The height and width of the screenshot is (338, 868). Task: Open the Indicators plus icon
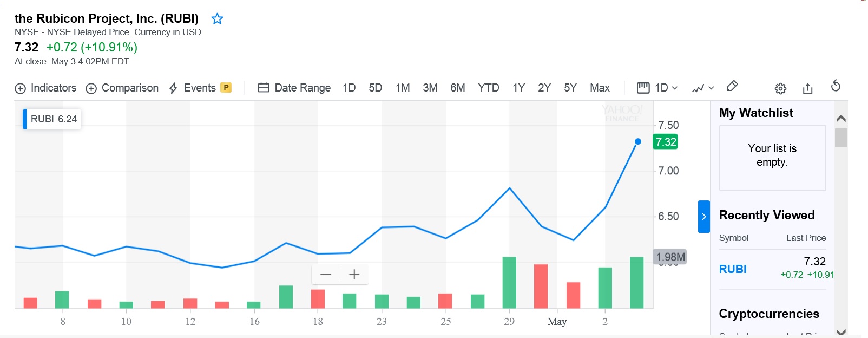click(x=20, y=88)
